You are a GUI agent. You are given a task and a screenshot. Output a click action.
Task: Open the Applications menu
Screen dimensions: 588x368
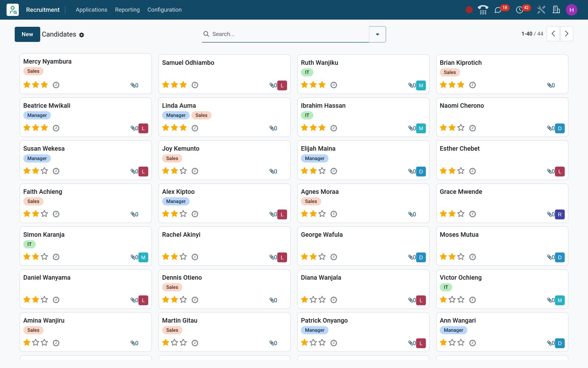tap(92, 10)
